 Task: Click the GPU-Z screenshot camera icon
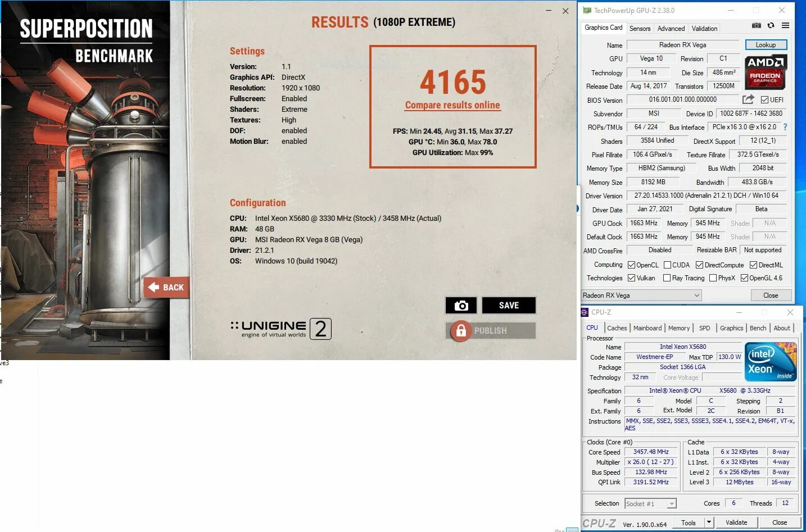click(757, 26)
